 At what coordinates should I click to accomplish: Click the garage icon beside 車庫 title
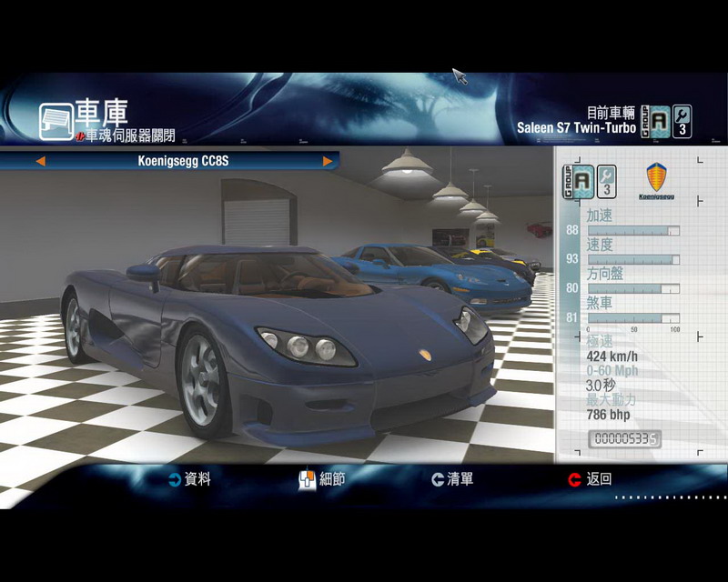pyautogui.click(x=56, y=121)
